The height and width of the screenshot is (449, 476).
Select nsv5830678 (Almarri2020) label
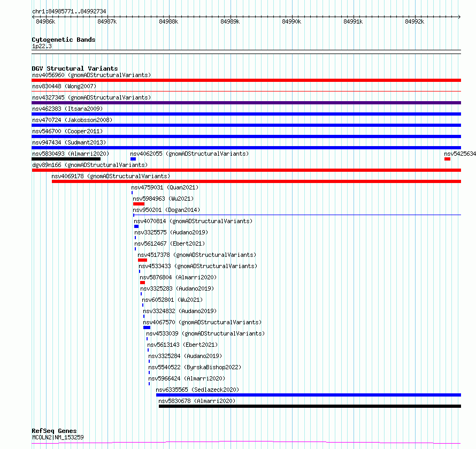(197, 401)
